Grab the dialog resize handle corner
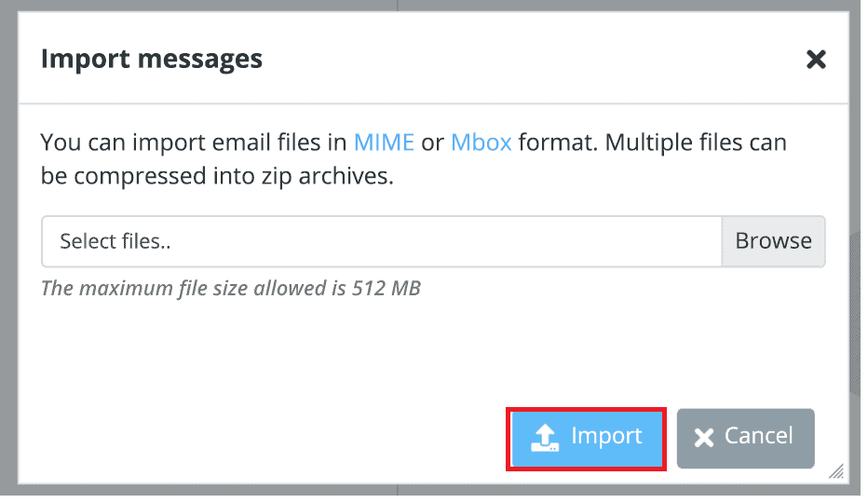 (x=835, y=471)
